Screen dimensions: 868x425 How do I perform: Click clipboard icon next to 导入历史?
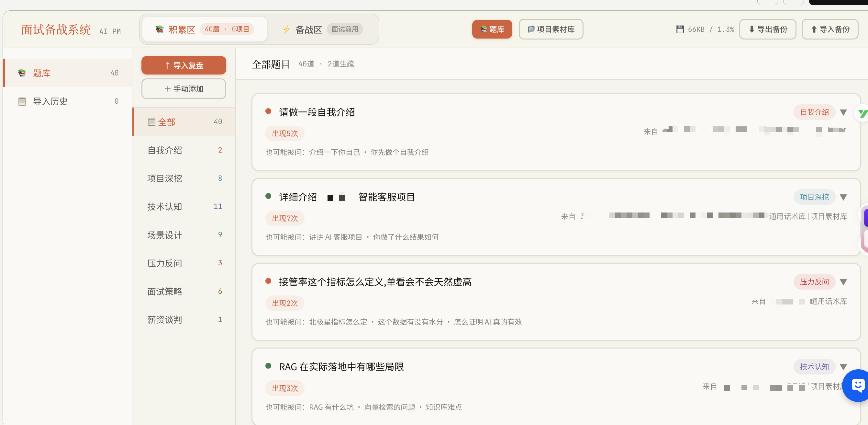pyautogui.click(x=22, y=101)
